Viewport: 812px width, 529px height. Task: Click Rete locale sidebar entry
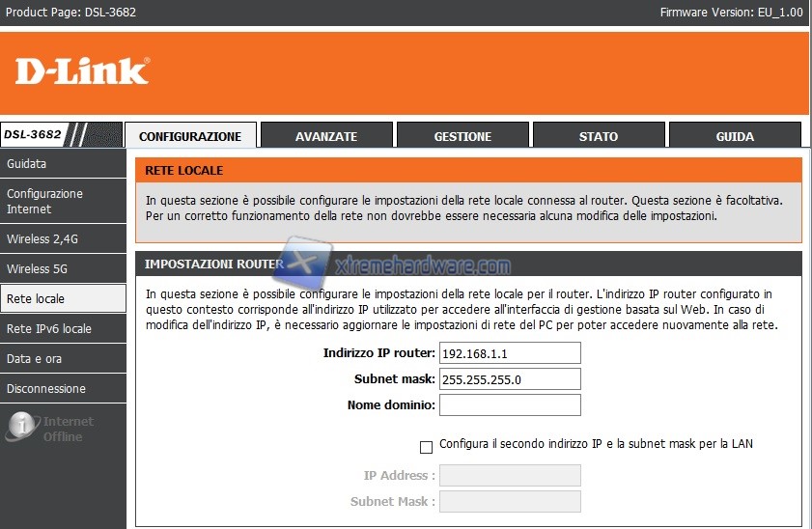pyautogui.click(x=63, y=298)
